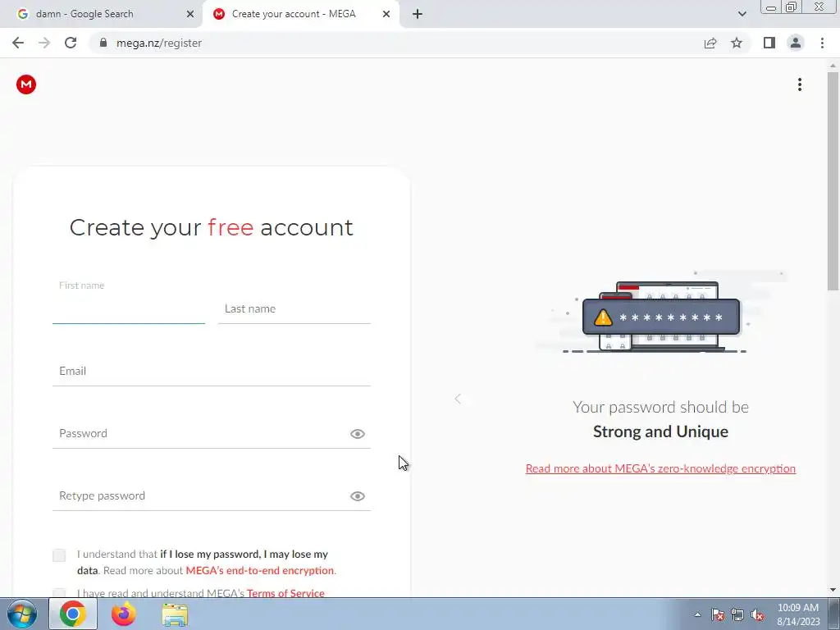Go back to the previous page
The image size is (840, 630).
click(x=18, y=43)
